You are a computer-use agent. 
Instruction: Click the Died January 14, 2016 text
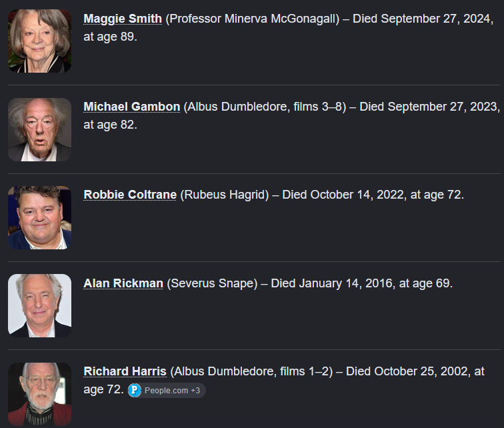333,283
